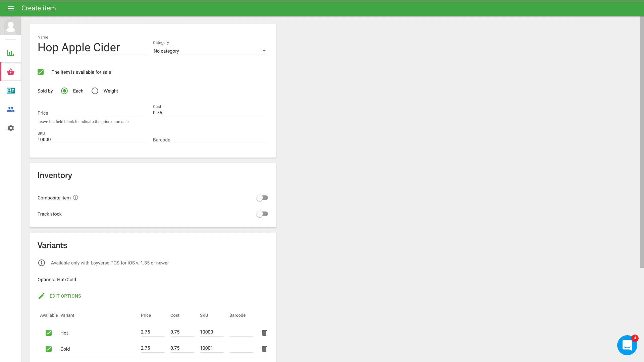Uncheck Cold variant availability checkbox
The height and width of the screenshot is (362, 644).
point(49,349)
